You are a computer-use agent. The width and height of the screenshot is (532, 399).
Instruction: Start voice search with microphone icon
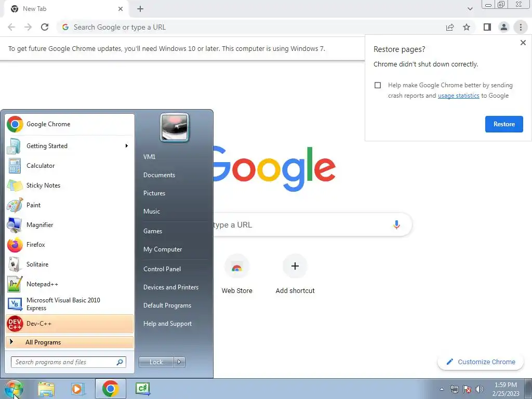pyautogui.click(x=396, y=224)
